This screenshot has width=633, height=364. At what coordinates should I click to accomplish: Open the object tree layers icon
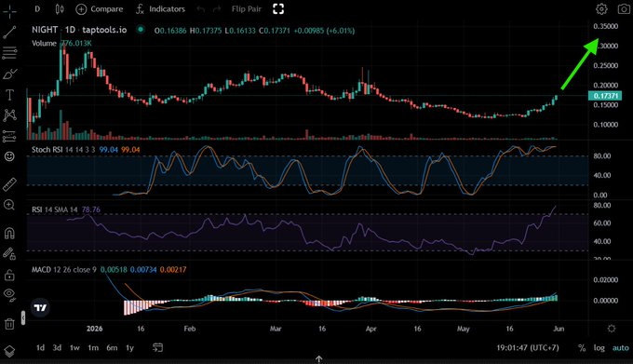click(9, 351)
